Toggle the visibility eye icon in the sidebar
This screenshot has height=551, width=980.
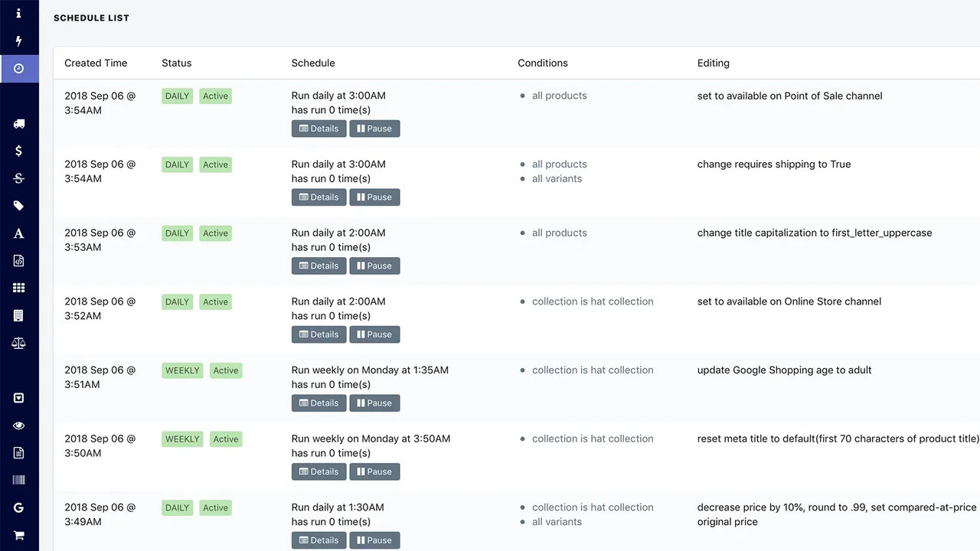click(x=19, y=425)
